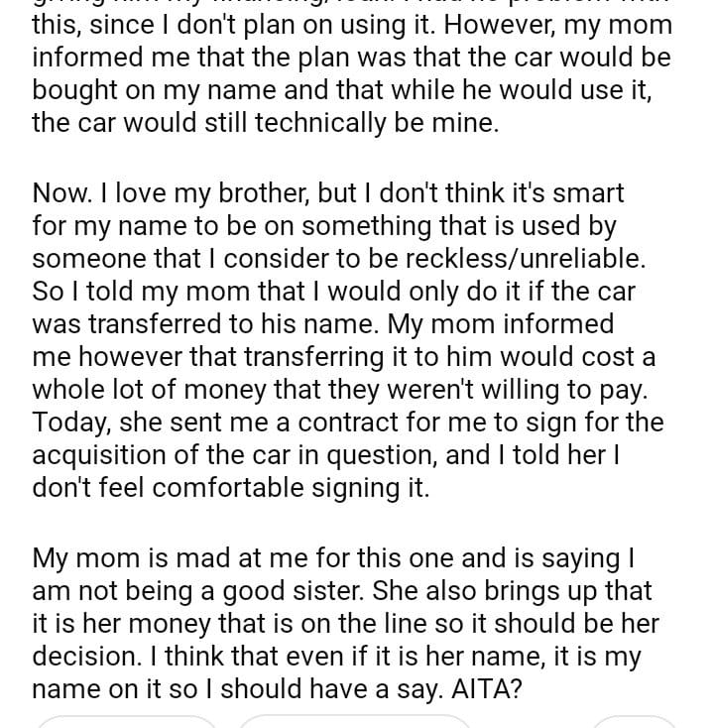Click the phrase "technically be mine"
714x728 pixels.
[x=346, y=123]
